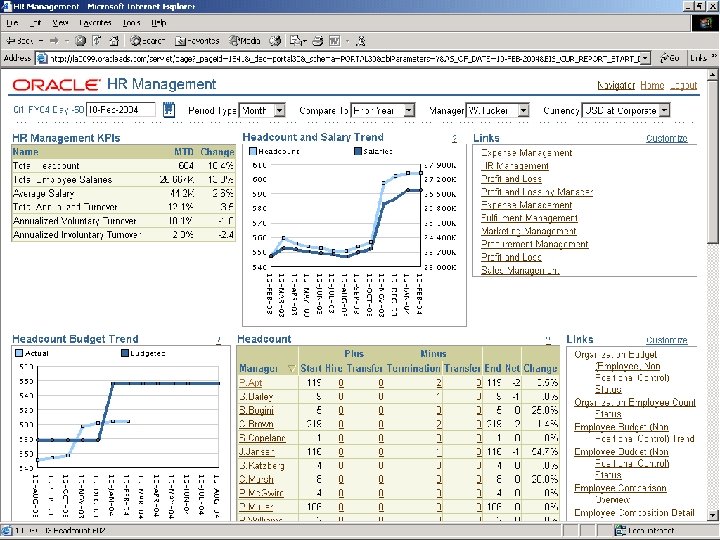Click the Local intranet zone icon in status bar
The width and height of the screenshot is (720, 540).
[620, 531]
